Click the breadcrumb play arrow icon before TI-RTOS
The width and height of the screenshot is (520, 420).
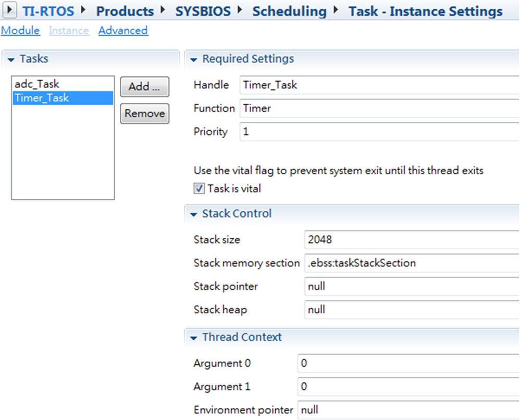(x=9, y=10)
